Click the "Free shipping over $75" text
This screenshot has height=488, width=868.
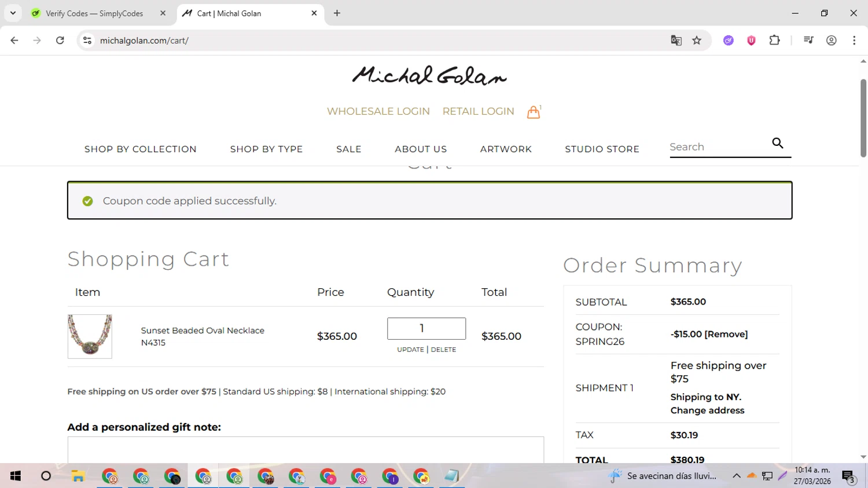coord(718,372)
